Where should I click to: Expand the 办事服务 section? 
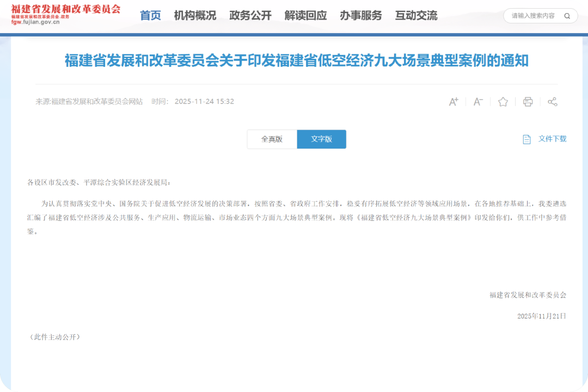click(x=362, y=15)
